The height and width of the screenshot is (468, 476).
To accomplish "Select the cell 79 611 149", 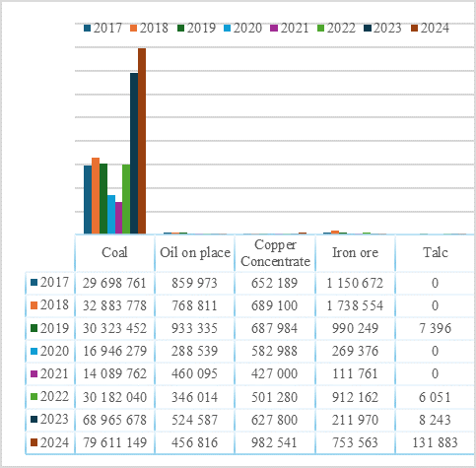I will 114,442.
